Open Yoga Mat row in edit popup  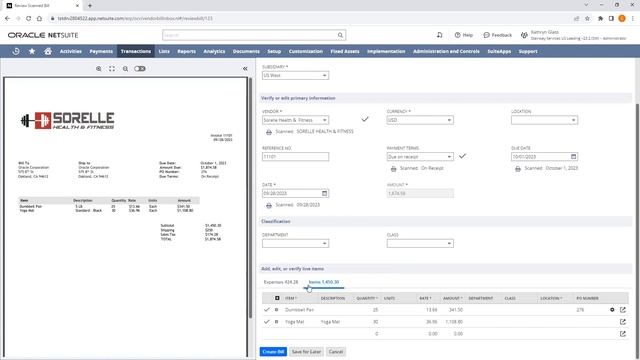coord(623,322)
